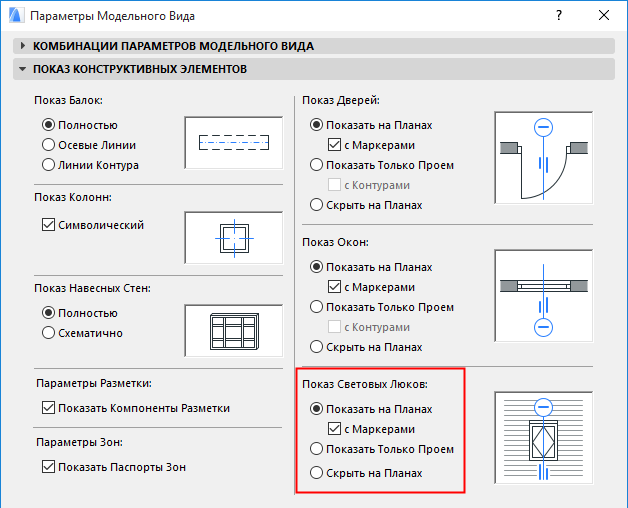Click the Показ Окон label
This screenshot has height=508, width=628.
(x=335, y=242)
